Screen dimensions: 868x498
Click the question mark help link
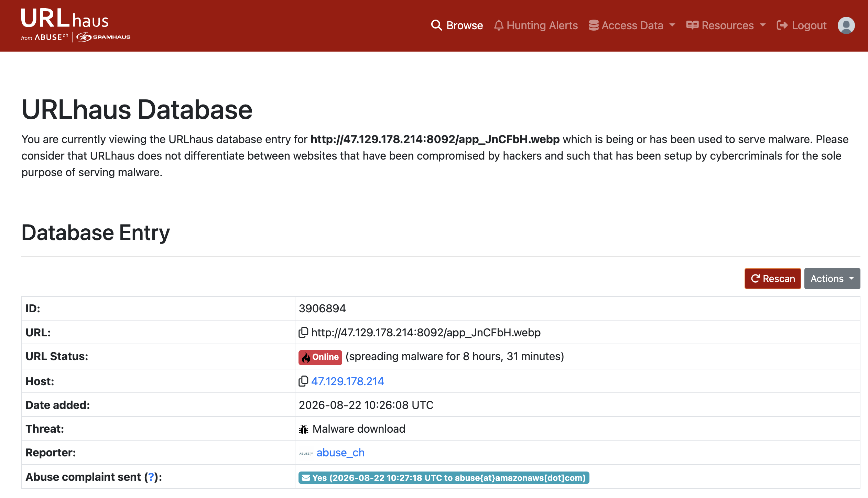click(151, 477)
